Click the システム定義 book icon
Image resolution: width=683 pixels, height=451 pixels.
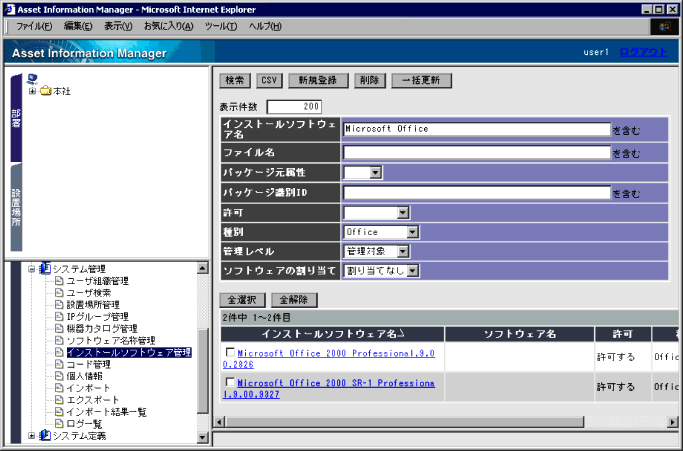point(45,435)
